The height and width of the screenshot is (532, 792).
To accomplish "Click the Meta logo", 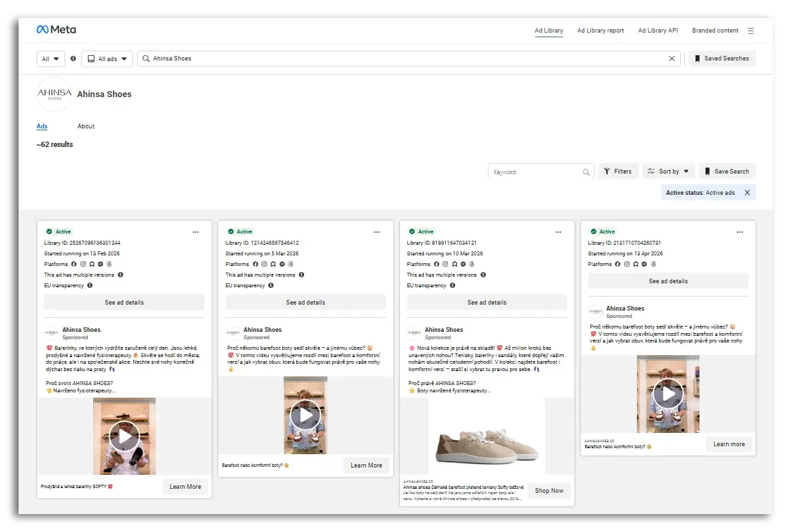I will coord(57,30).
